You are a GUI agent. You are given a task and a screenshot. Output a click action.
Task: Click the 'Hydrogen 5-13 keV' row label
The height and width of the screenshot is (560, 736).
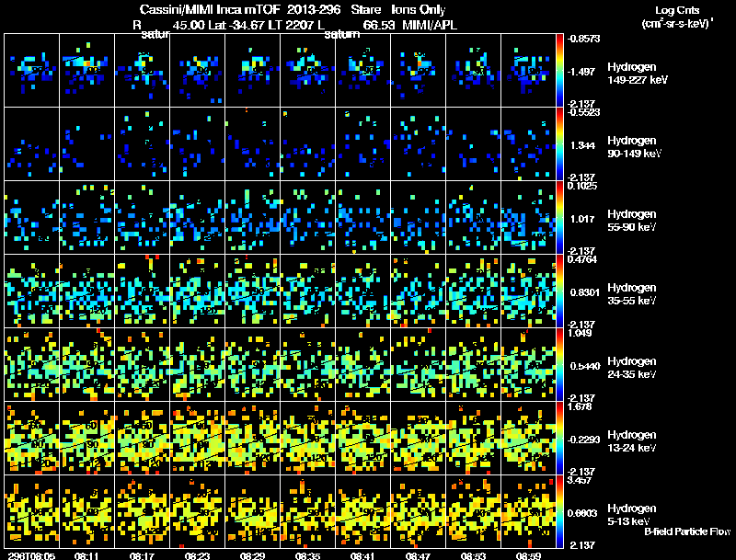(x=632, y=515)
